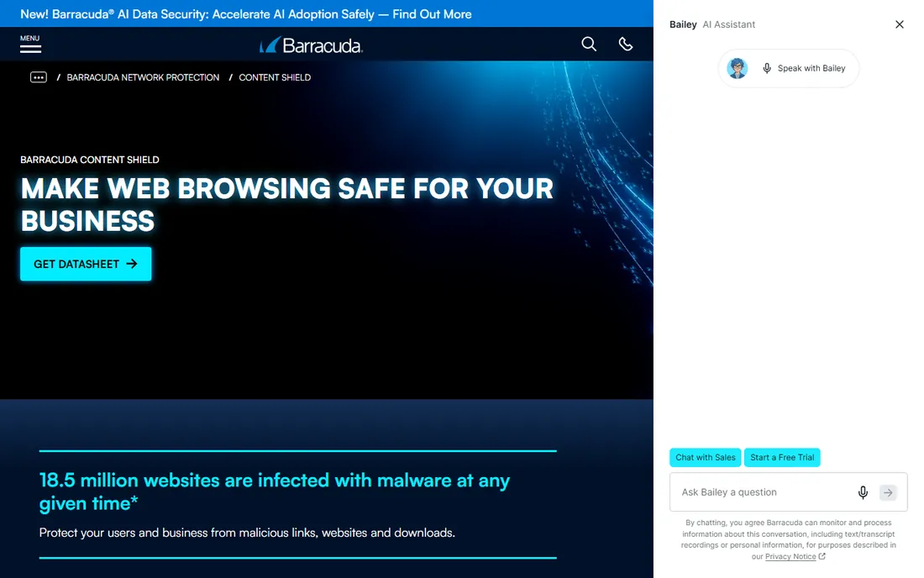Image resolution: width=924 pixels, height=578 pixels.
Task: Choose the Start a Free Trial option
Action: pyautogui.click(x=782, y=457)
